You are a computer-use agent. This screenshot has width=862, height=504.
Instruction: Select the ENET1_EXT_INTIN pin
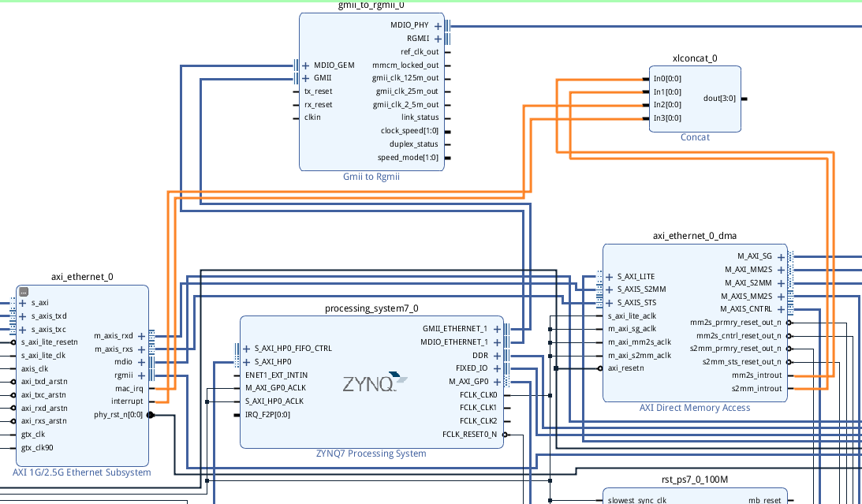[277, 375]
